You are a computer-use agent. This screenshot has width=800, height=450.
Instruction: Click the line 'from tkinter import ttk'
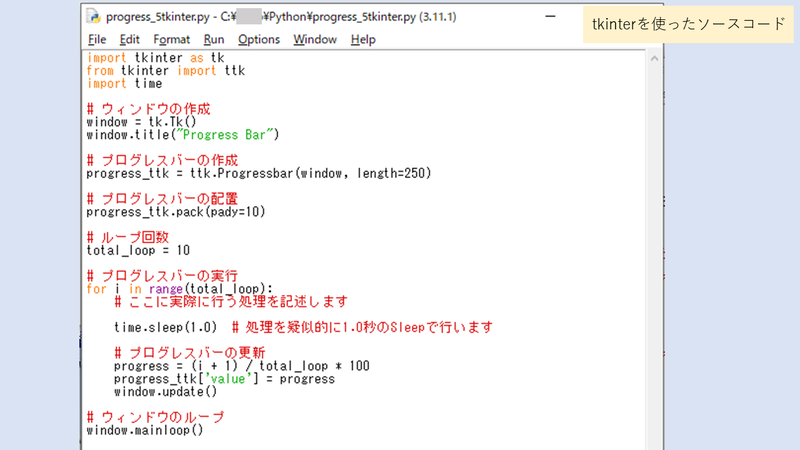pos(165,70)
